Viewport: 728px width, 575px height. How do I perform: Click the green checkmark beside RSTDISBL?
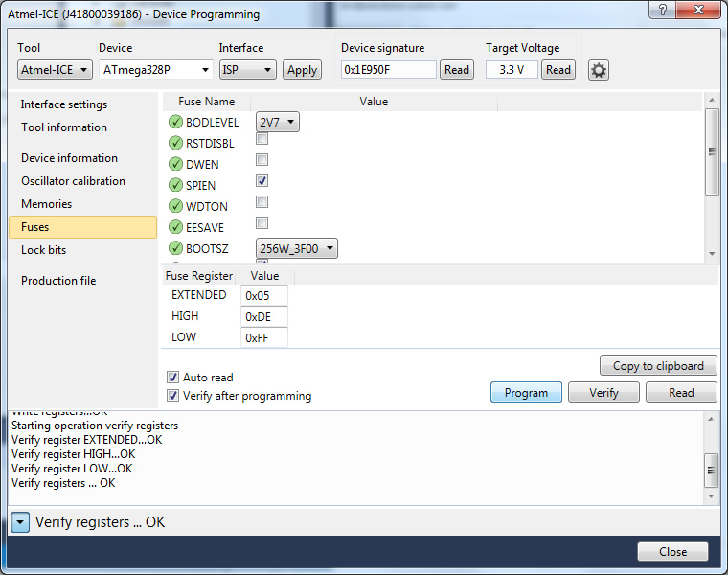point(175,143)
